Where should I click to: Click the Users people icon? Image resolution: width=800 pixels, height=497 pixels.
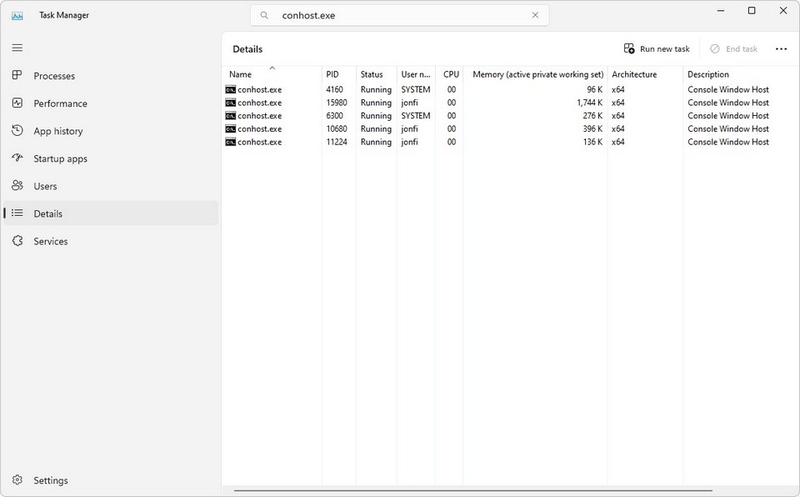[x=17, y=185]
